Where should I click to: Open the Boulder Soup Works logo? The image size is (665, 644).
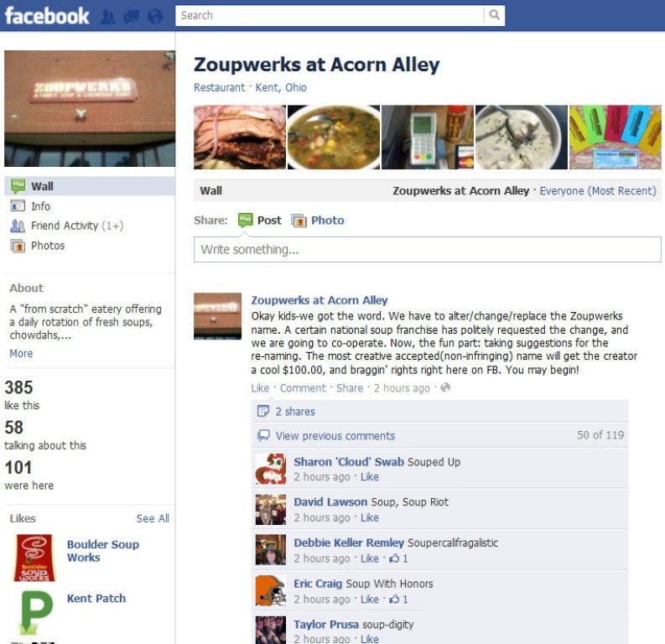click(x=34, y=557)
